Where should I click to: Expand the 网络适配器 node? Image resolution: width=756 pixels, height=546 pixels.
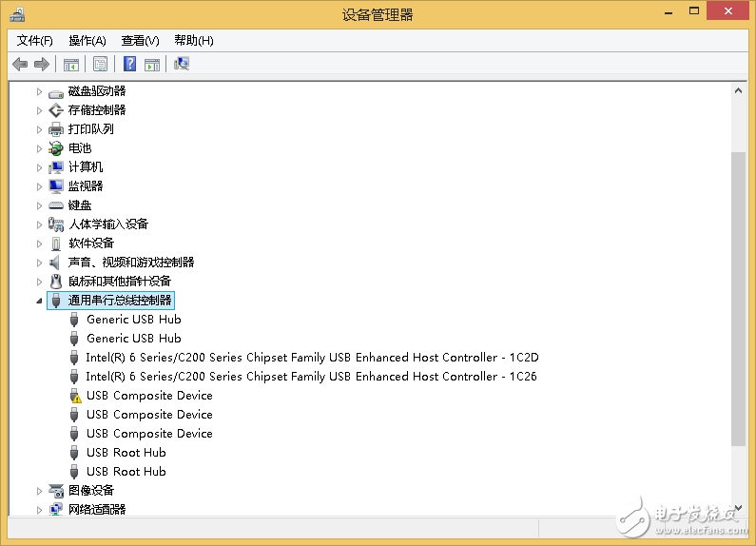[39, 510]
